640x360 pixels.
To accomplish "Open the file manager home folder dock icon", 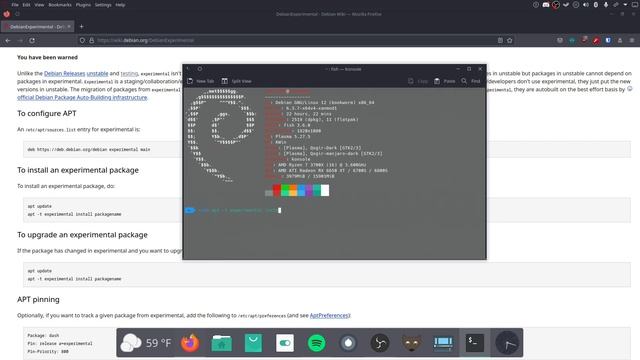I will coord(222,343).
